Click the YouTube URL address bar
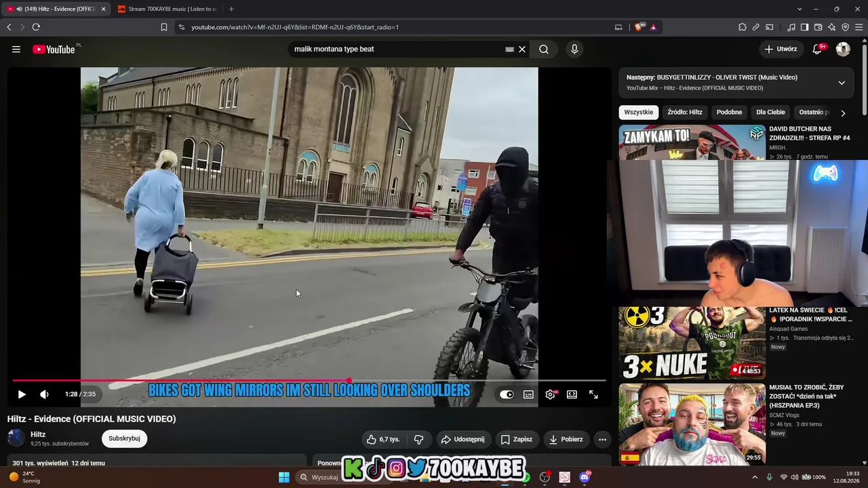 coord(393,27)
